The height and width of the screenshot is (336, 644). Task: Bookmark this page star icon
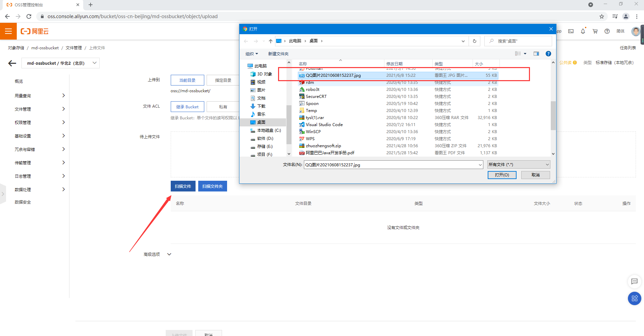point(602,16)
